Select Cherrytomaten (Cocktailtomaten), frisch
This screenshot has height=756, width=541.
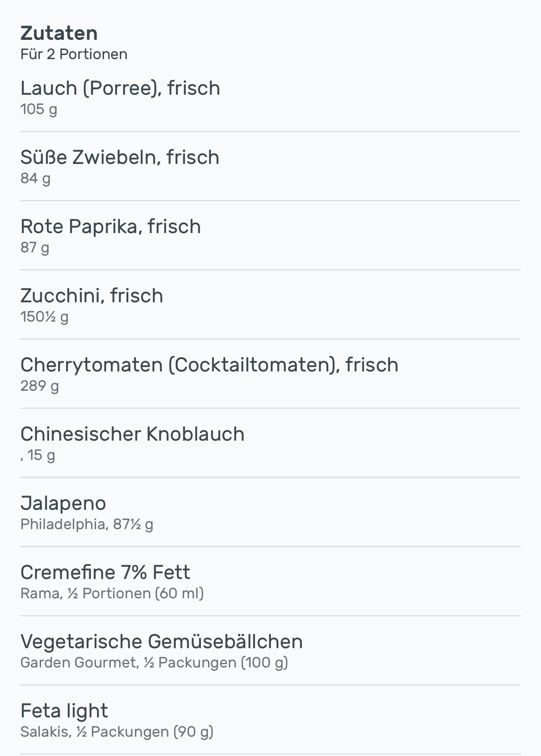click(209, 365)
